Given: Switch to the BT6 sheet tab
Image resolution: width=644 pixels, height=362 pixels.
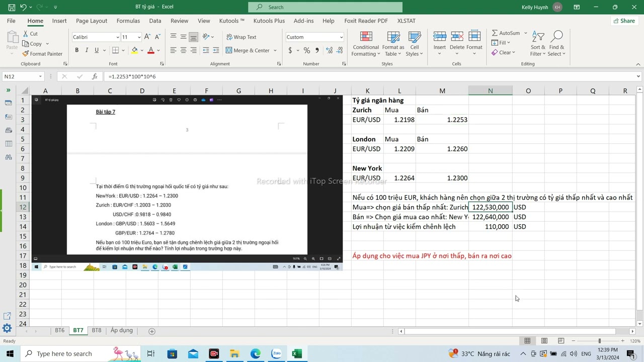Looking at the screenshot, I should (60, 331).
